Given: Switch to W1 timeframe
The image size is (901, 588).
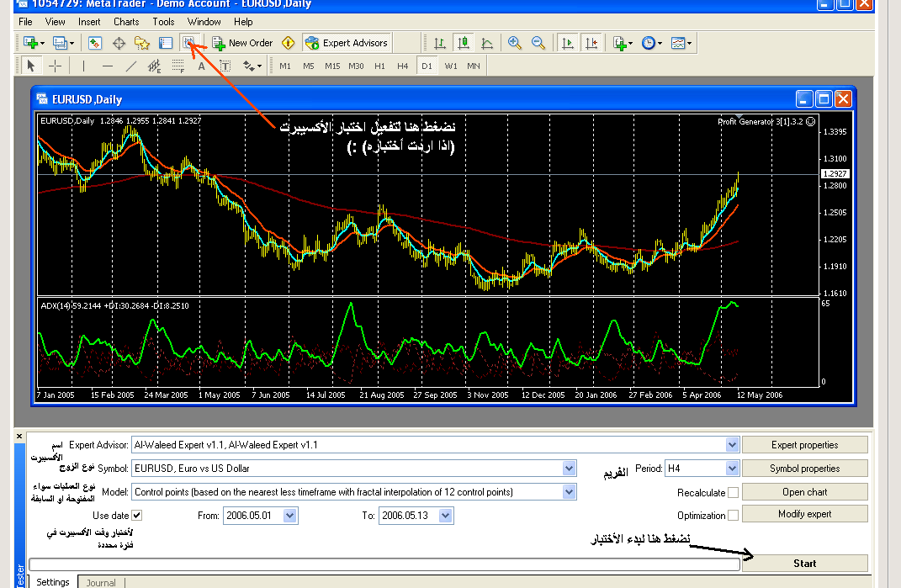Looking at the screenshot, I should click(451, 66).
